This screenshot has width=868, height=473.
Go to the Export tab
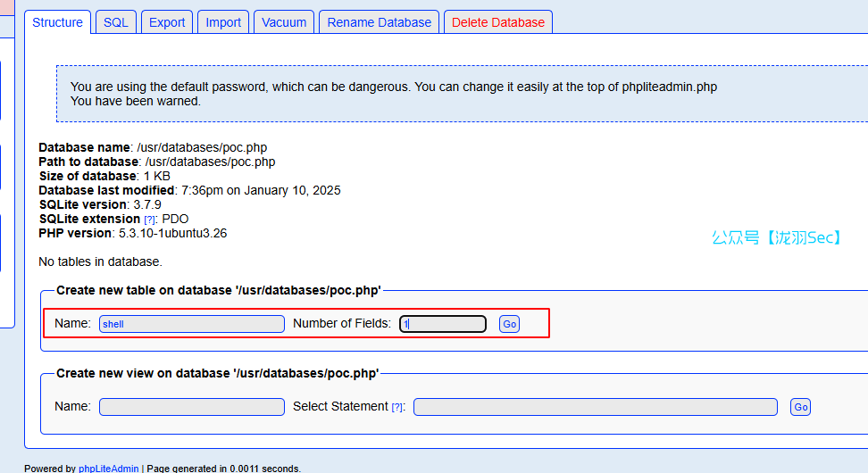tap(167, 22)
